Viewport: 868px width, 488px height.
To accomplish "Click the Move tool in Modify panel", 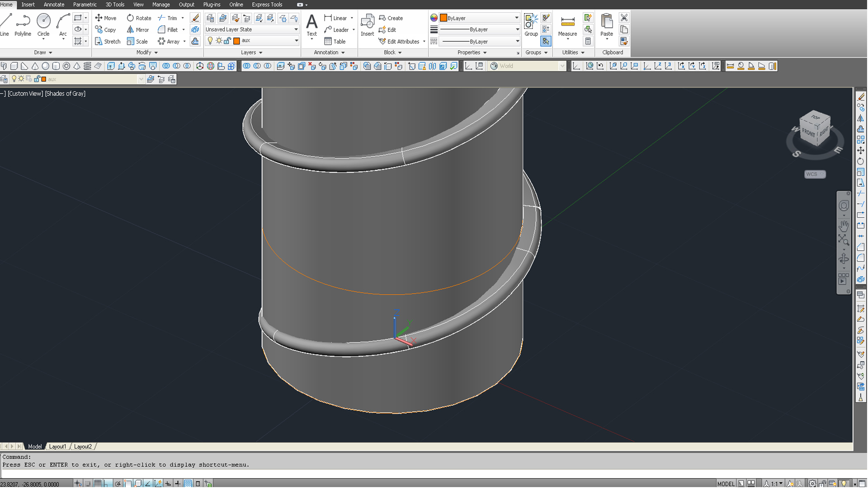I will click(106, 18).
